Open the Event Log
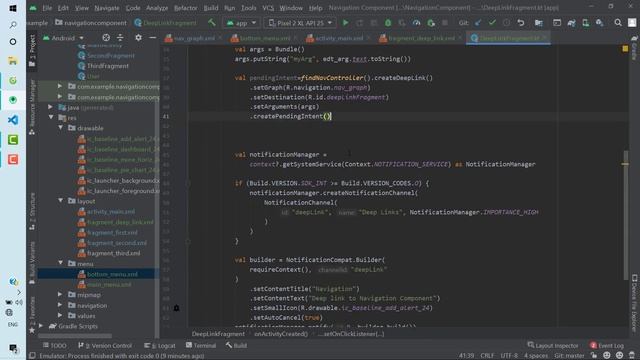The image size is (640, 360). 607,345
